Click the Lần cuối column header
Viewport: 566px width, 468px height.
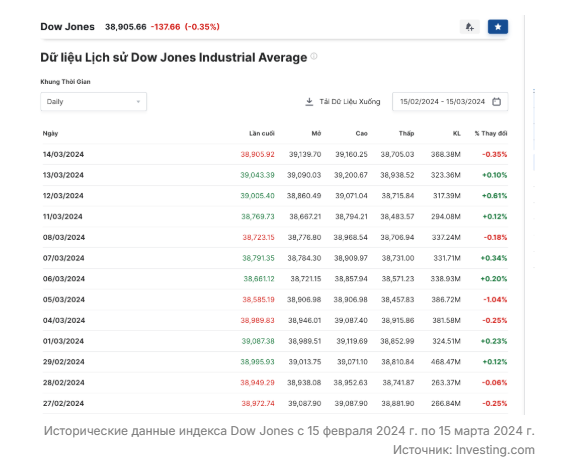coord(262,134)
